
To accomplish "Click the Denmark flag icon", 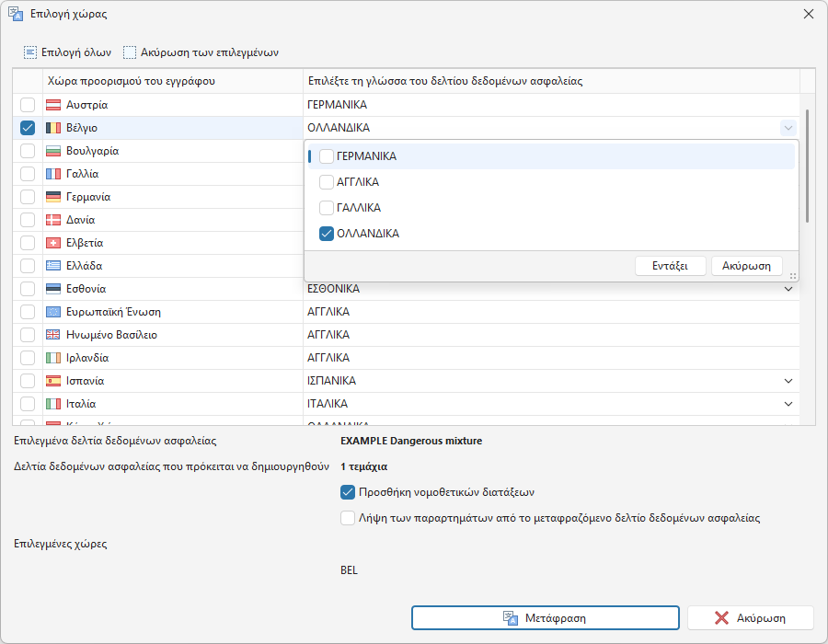I will (53, 220).
